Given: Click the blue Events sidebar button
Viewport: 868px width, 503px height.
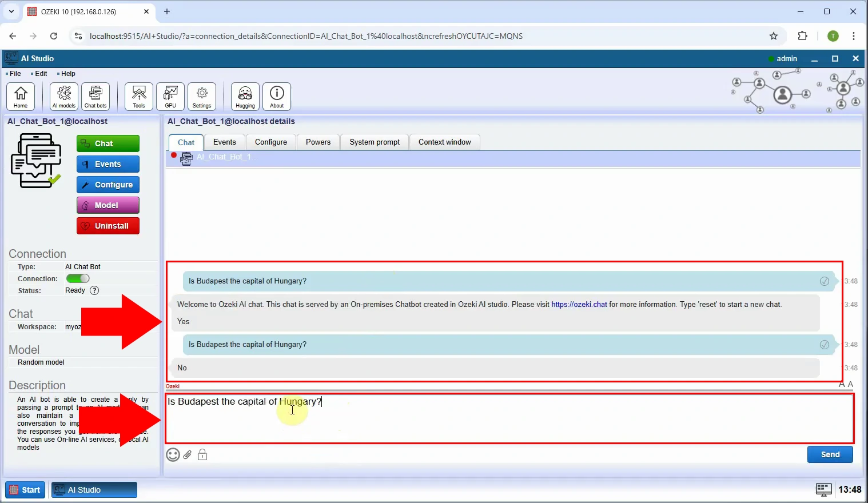Looking at the screenshot, I should 108,164.
